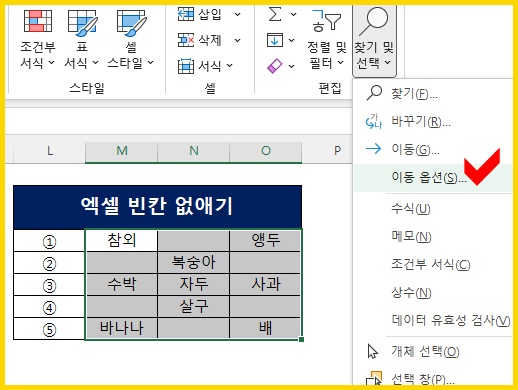This screenshot has width=518, height=390.
Task: Click the selection pane icon beside 선택 창(P)
Action: tap(374, 379)
